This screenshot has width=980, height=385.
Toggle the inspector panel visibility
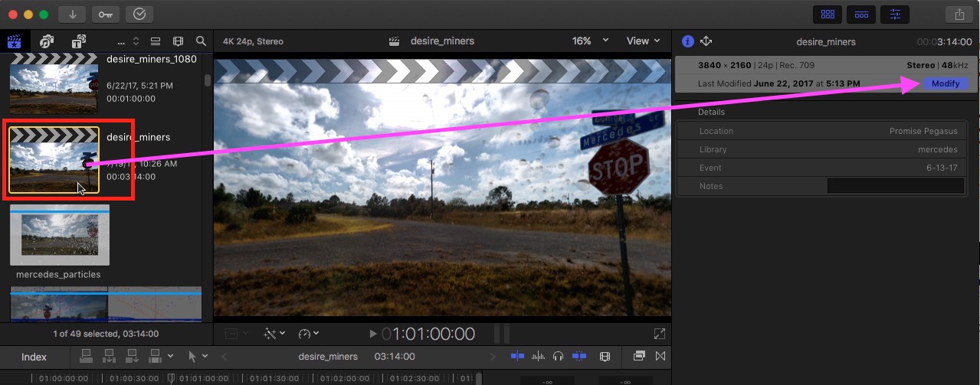click(895, 14)
